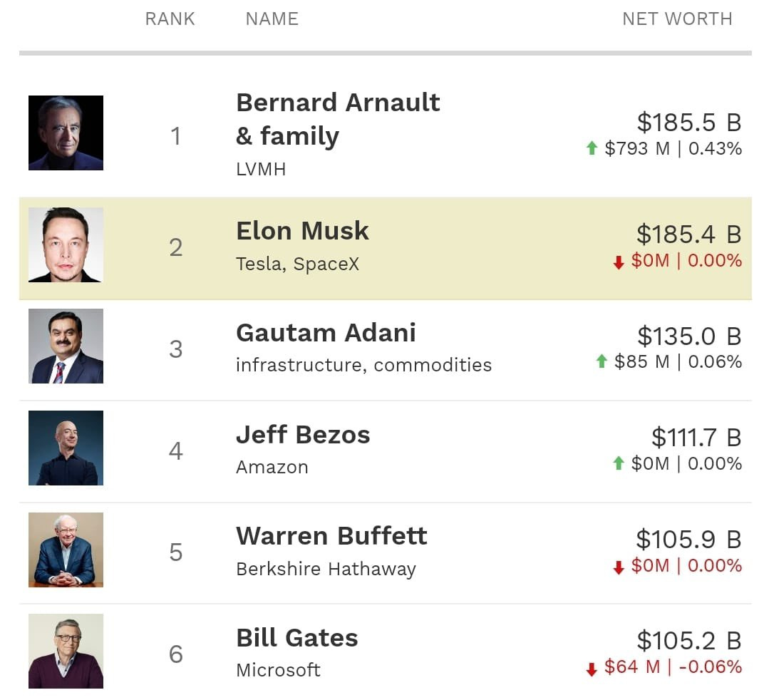Click the green up arrow beside $793 M
This screenshot has width=769, height=700.
(592, 148)
